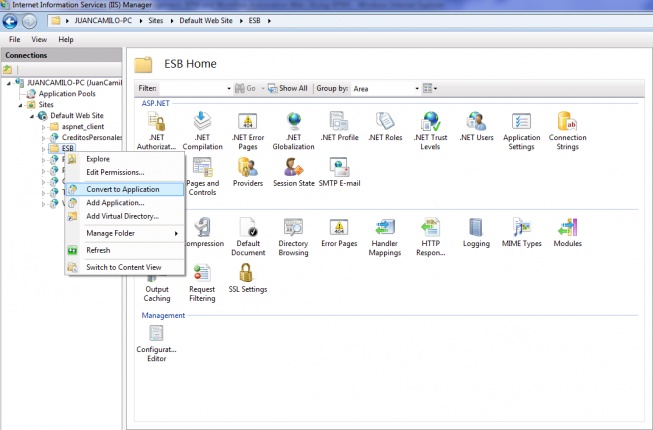
Task: Open the Request Filtering feature
Action: tap(202, 283)
